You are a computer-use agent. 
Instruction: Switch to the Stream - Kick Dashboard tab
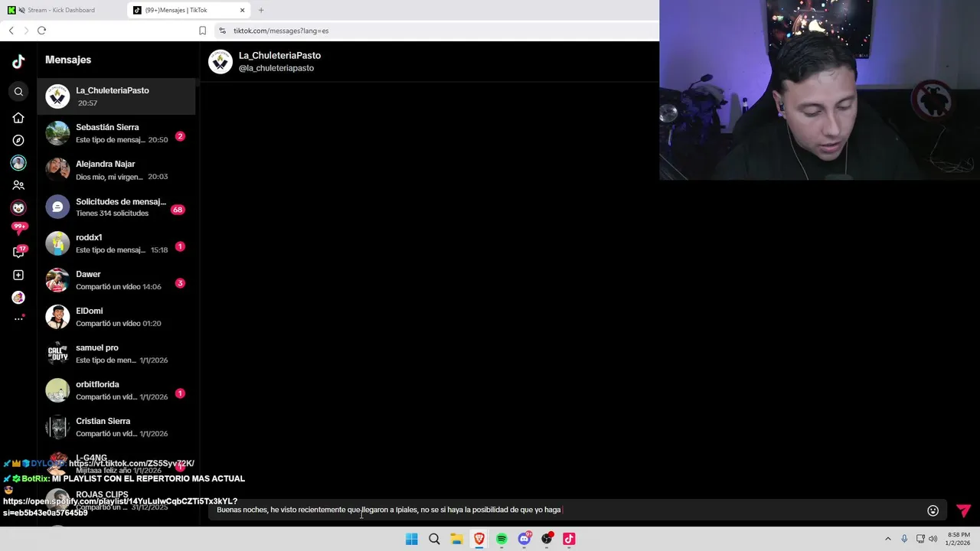63,10
